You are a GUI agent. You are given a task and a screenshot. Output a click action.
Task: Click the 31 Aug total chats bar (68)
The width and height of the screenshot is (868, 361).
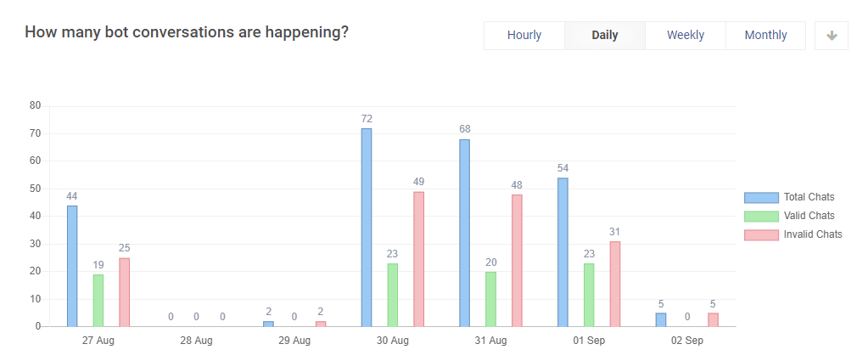pos(465,233)
